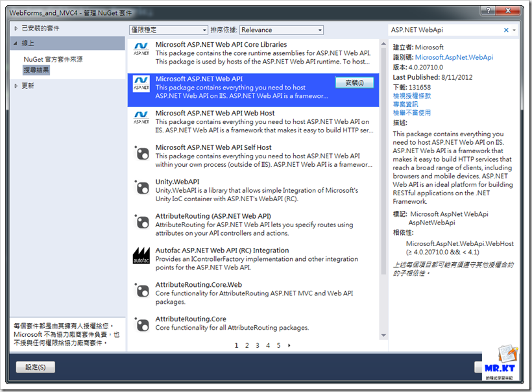Click the 建立者: Microsoft author text
The image size is (532, 392).
tap(418, 47)
